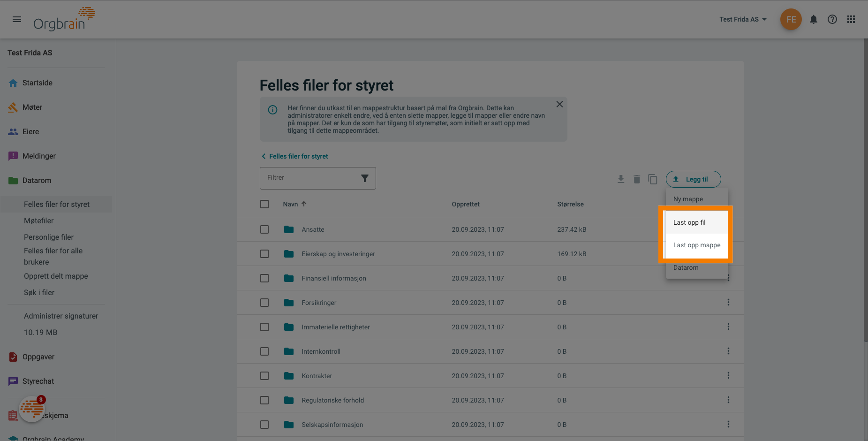Click Søk i filer in sidebar
The height and width of the screenshot is (441, 868).
click(39, 293)
